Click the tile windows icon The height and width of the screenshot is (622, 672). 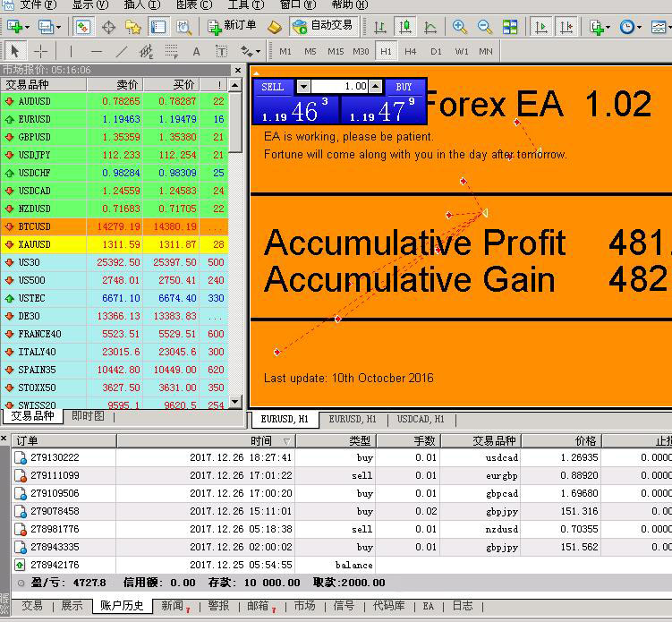tap(510, 27)
